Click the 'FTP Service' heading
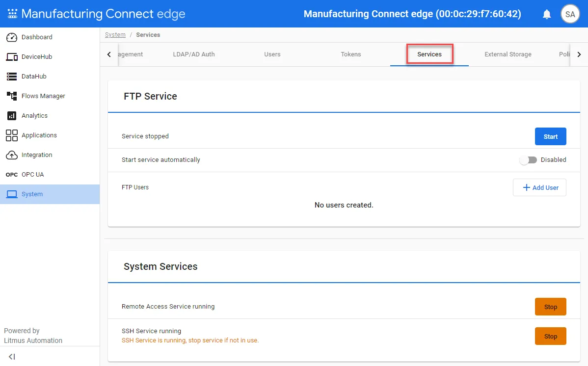This screenshot has width=588, height=366. coord(150,96)
